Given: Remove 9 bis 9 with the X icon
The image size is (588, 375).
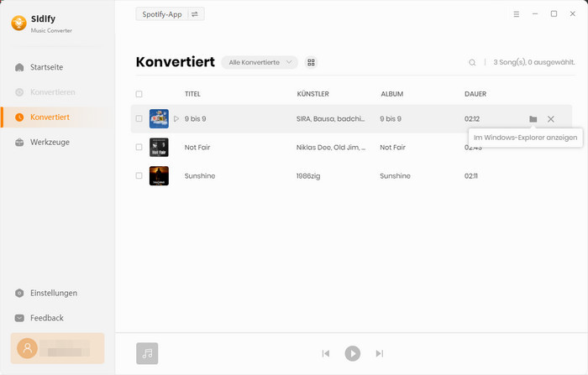Looking at the screenshot, I should pos(550,119).
